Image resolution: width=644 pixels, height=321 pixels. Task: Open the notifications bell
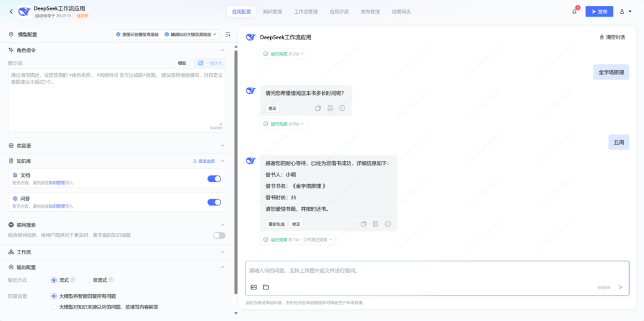click(574, 11)
